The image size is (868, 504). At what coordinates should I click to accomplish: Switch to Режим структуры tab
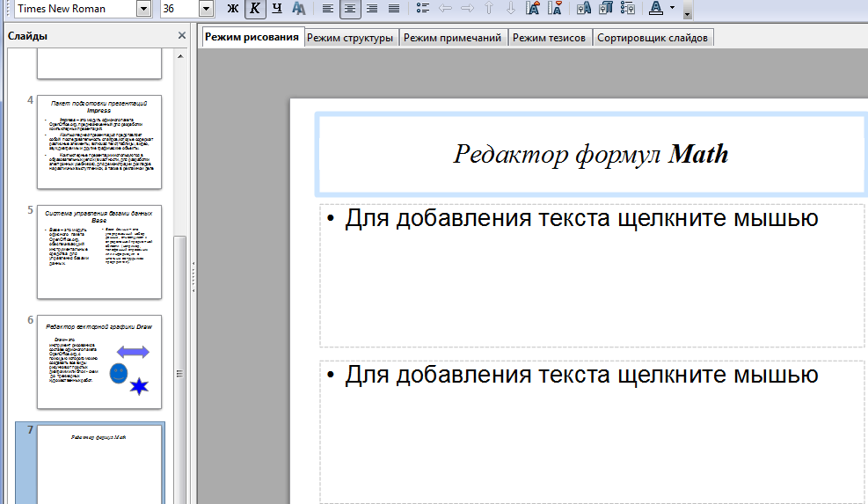[x=350, y=38]
